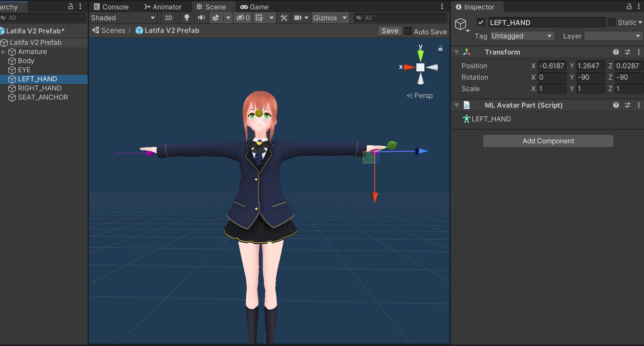Open GameObject icon picker
This screenshot has height=346, width=644.
coord(462,25)
